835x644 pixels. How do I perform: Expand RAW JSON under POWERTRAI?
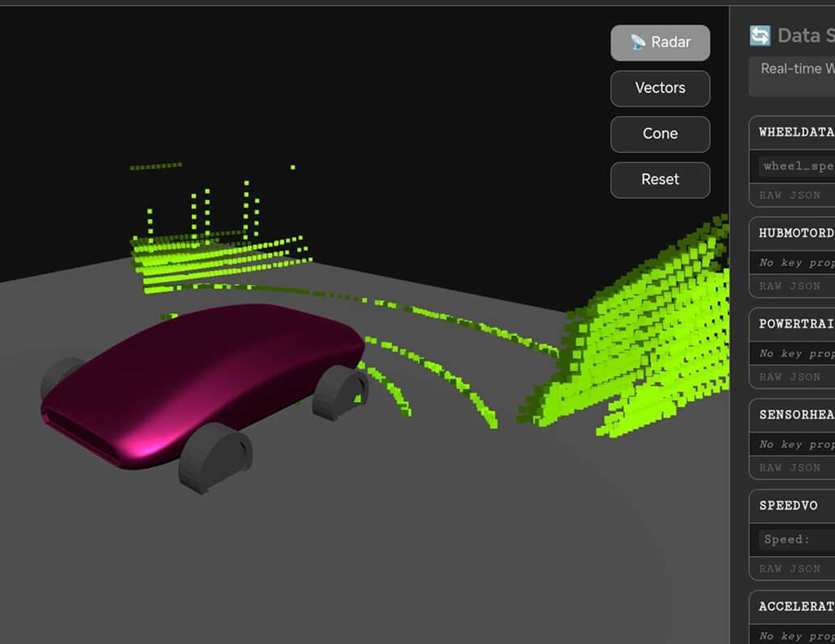(790, 378)
